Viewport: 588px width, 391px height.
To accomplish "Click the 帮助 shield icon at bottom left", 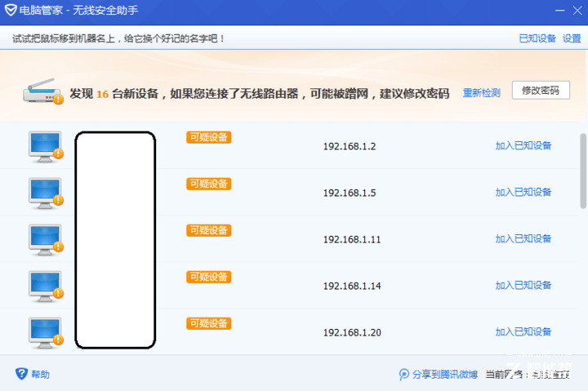I will [21, 374].
